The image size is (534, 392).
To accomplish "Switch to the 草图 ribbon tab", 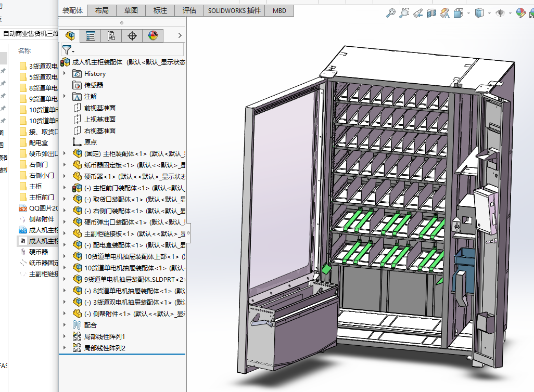I will click(131, 10).
